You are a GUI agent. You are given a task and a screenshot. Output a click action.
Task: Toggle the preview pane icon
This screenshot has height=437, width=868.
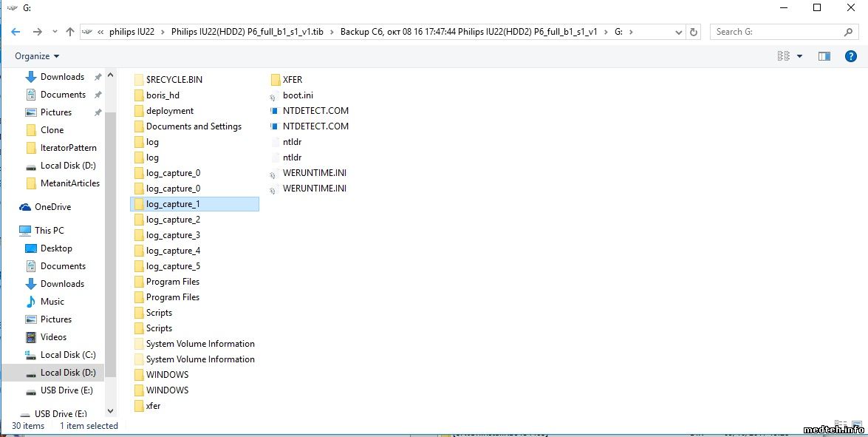(824, 56)
